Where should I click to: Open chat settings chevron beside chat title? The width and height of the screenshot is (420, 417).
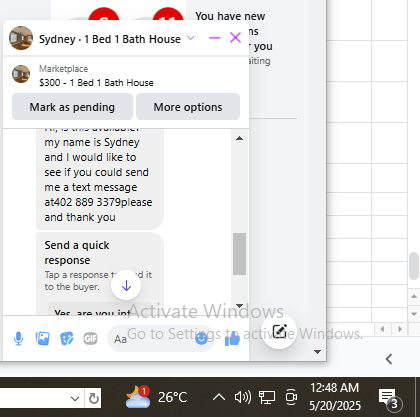pos(191,38)
